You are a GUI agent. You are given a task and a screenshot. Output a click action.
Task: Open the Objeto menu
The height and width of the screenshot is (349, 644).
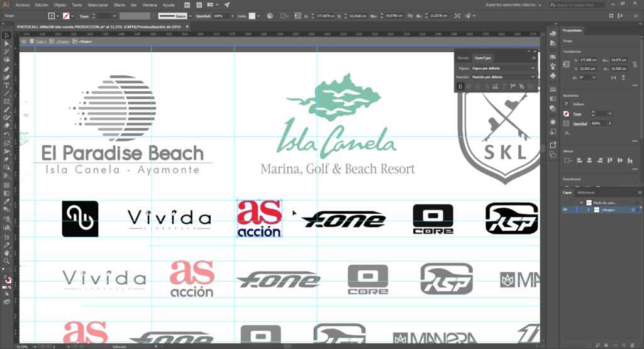click(x=60, y=5)
